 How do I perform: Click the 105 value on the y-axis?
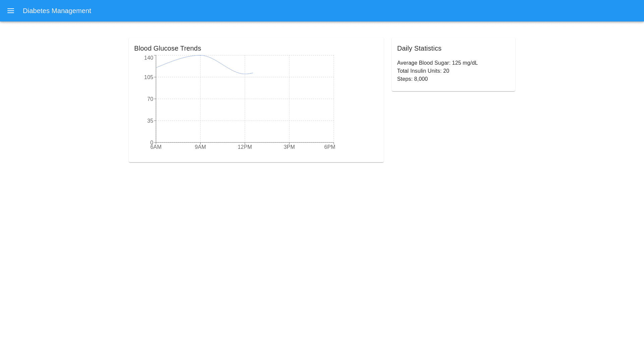click(149, 77)
